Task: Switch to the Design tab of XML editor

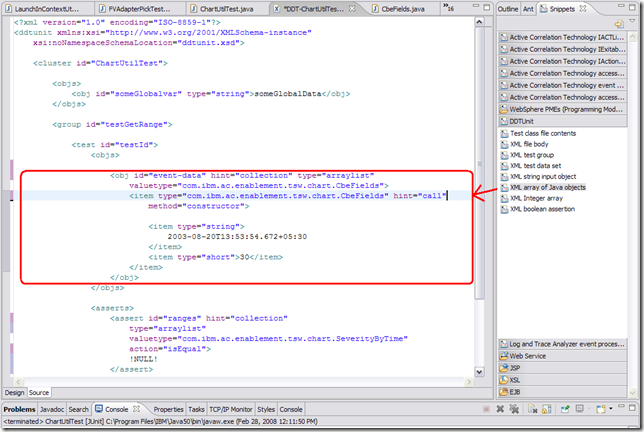Action: point(14,393)
